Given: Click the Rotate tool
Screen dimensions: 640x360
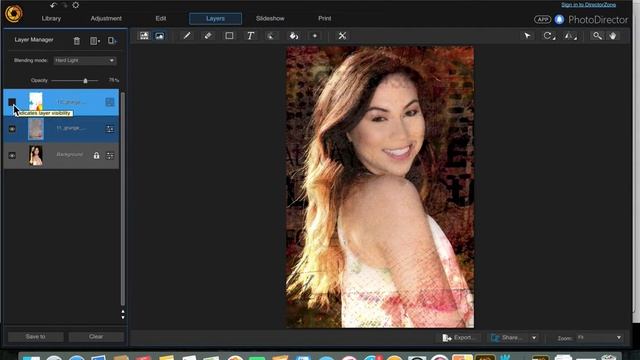Looking at the screenshot, I should 549,36.
